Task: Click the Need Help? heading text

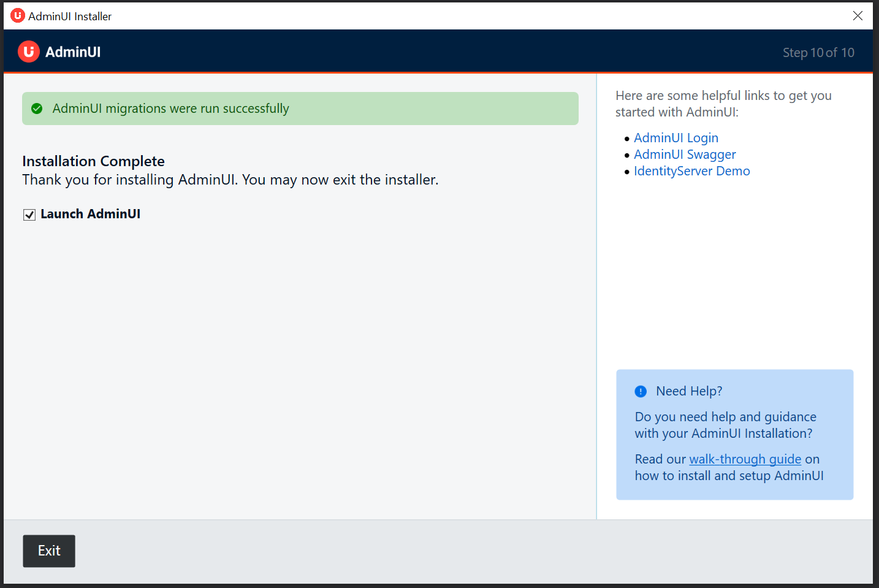Action: click(689, 391)
